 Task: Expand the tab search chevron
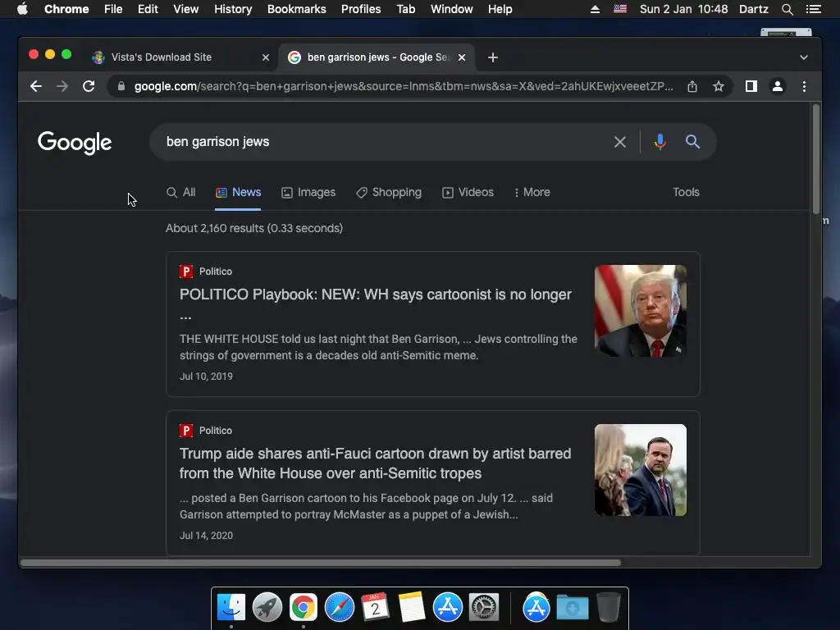[x=804, y=57]
